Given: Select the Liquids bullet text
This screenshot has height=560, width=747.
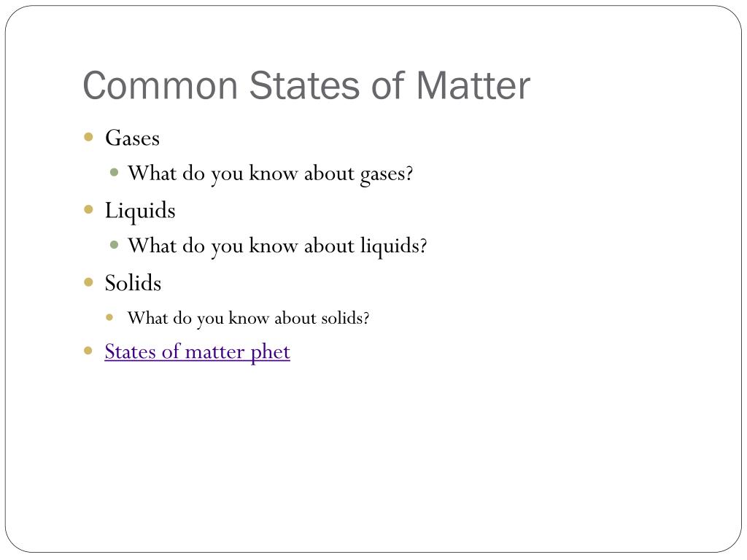Looking at the screenshot, I should [x=140, y=211].
